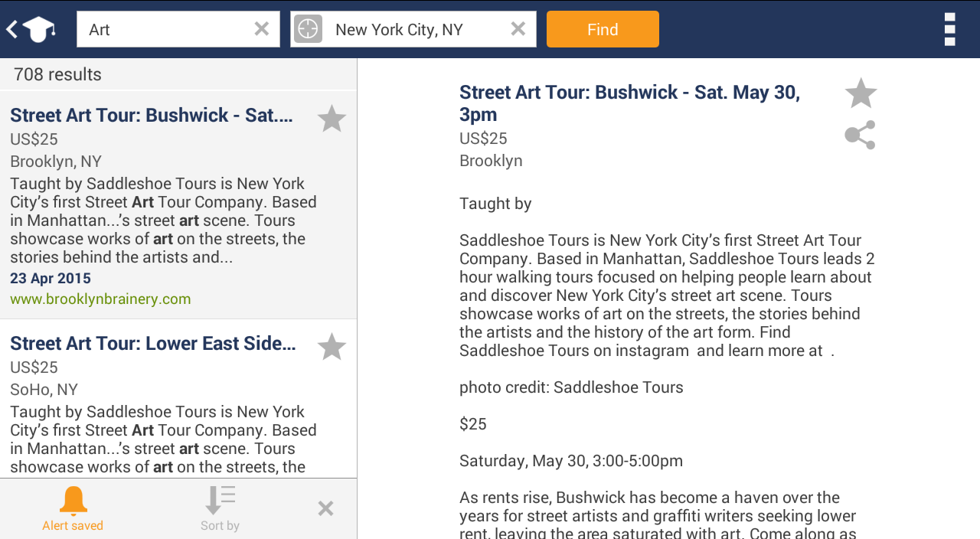Select the 23 Apr 2015 date on first result
Image resolution: width=980 pixels, height=539 pixels.
(x=51, y=278)
